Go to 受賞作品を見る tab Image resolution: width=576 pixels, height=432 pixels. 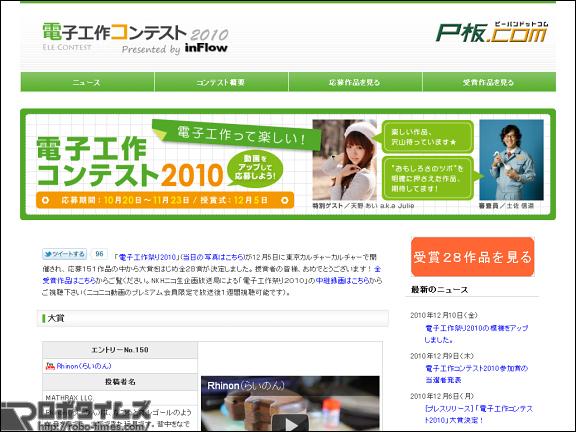[x=489, y=82]
